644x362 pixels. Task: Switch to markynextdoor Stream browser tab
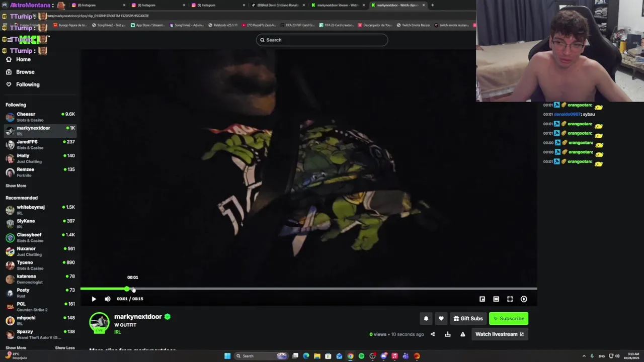click(x=338, y=5)
